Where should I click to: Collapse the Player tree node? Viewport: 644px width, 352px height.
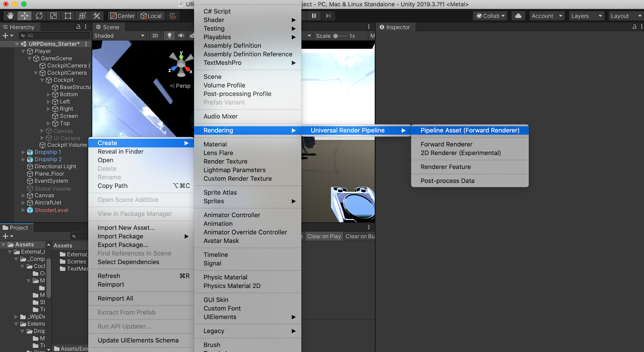pos(23,51)
